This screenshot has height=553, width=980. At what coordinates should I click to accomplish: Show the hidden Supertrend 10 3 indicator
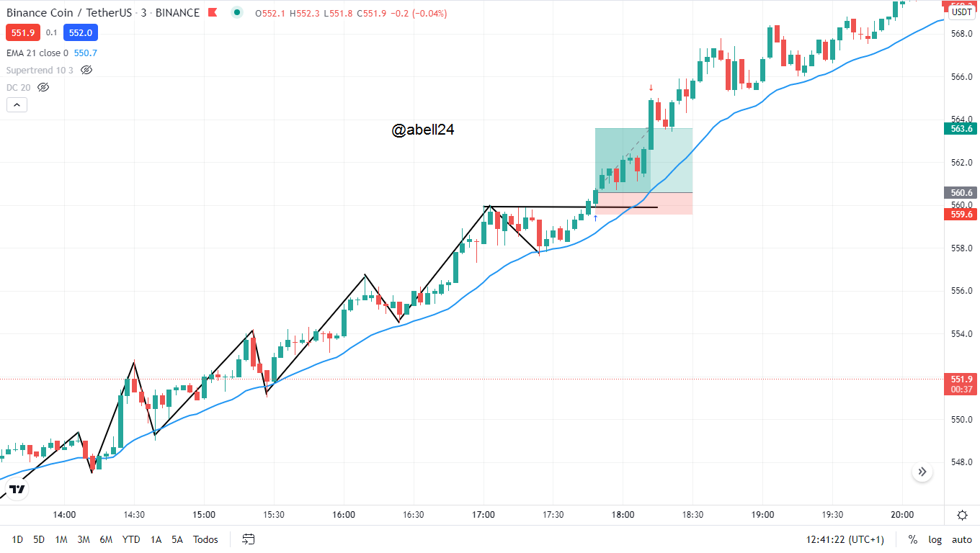click(86, 70)
